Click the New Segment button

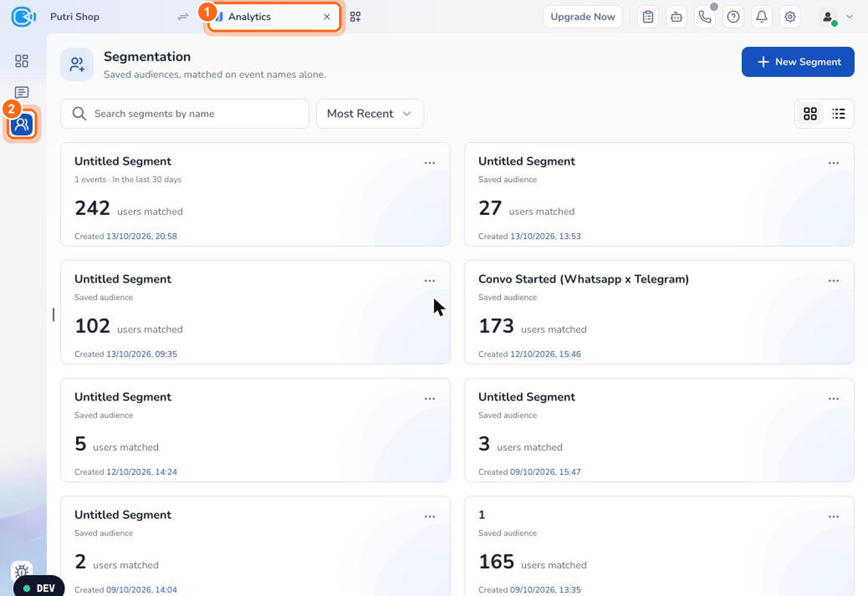[x=798, y=62]
